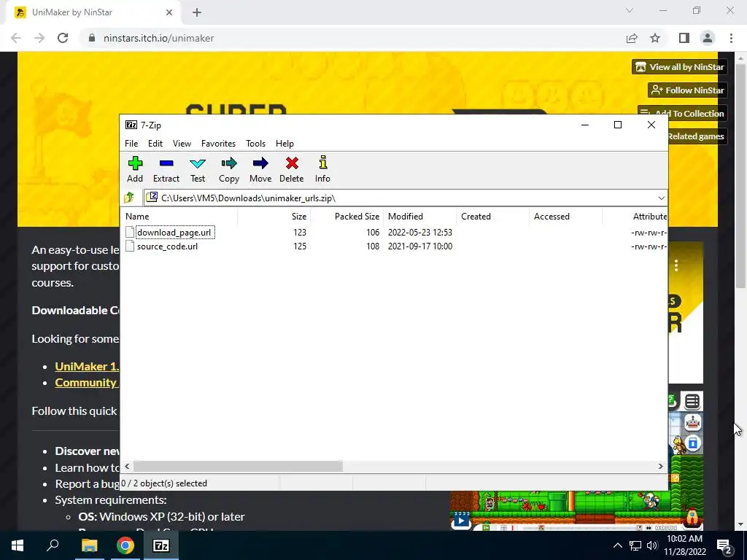747x560 pixels.
Task: Open the File menu in 7-Zip
Action: click(131, 144)
